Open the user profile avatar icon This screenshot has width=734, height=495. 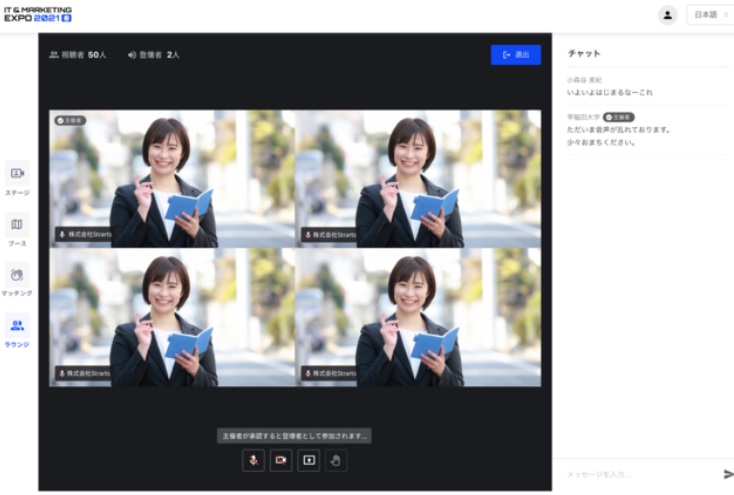pos(668,15)
